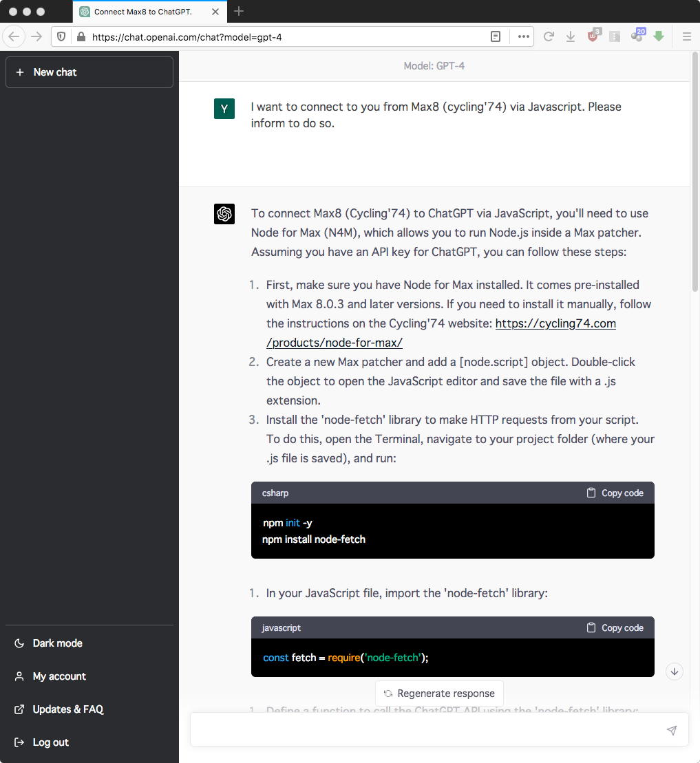This screenshot has width=700, height=763.
Task: Open page actions ellipsis menu
Action: 523,36
